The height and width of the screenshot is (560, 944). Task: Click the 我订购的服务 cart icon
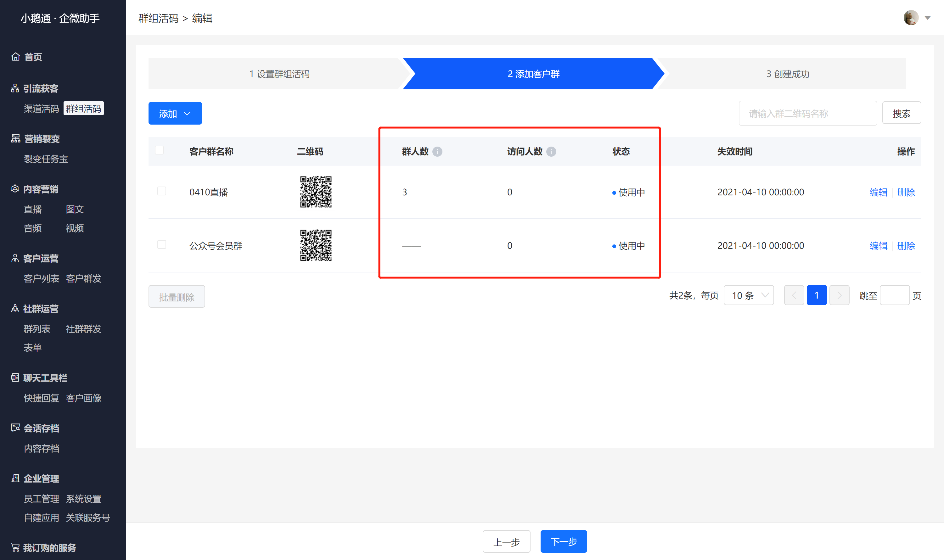click(15, 547)
